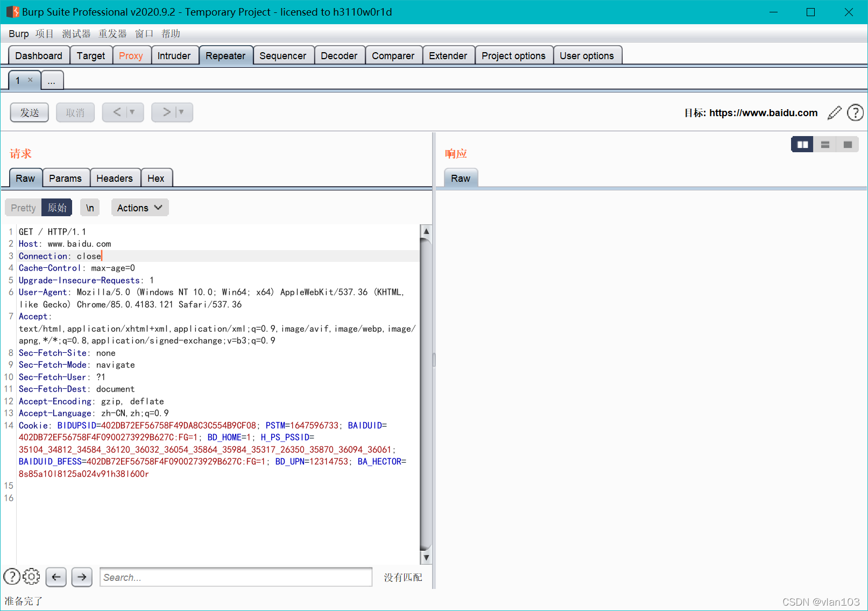The width and height of the screenshot is (868, 611).
Task: Click the 'Sec-Fetch-Dest: document' line
Action: click(77, 389)
